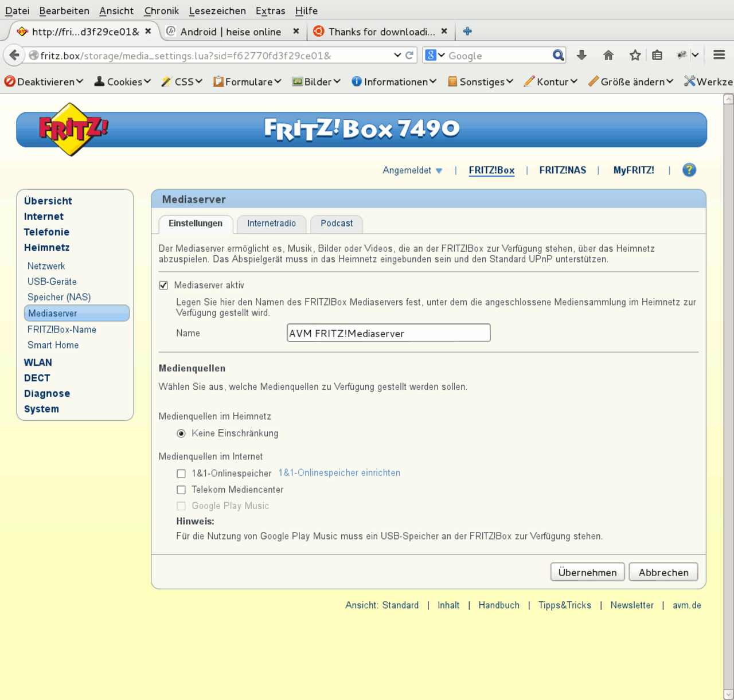734x700 pixels.
Task: Open the Newsletter footer link
Action: (x=632, y=605)
